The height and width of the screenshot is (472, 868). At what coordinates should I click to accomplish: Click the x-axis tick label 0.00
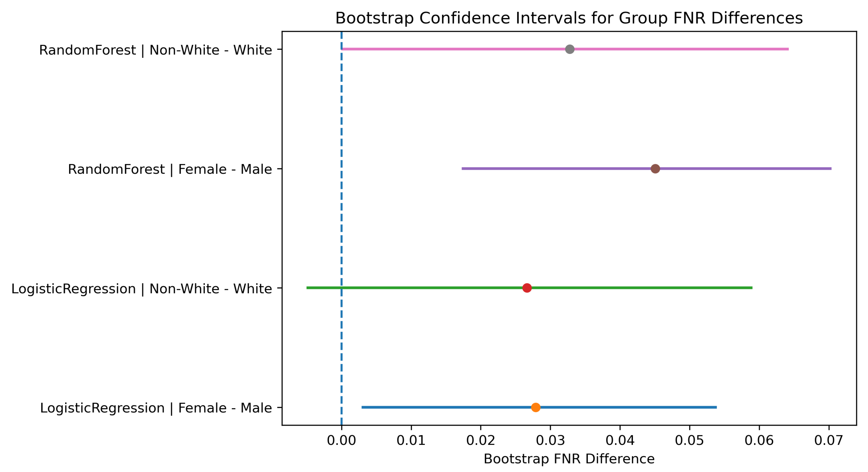click(341, 440)
